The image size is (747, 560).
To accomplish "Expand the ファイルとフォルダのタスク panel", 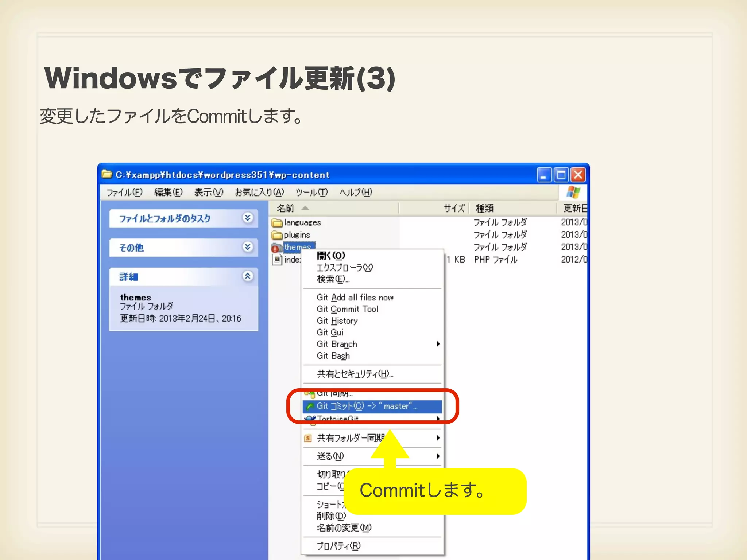I will [x=248, y=218].
